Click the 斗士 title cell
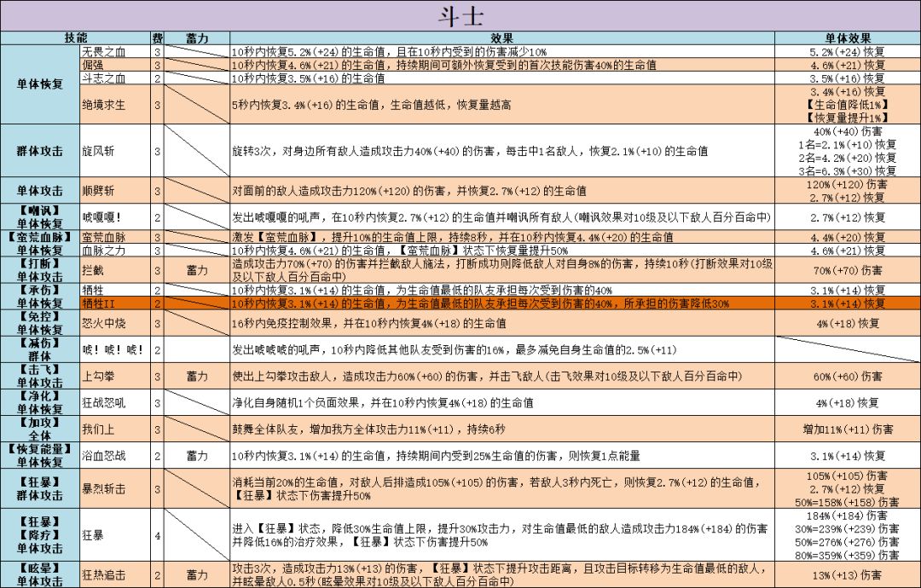Screen dimensions: 921x588 pos(460,16)
